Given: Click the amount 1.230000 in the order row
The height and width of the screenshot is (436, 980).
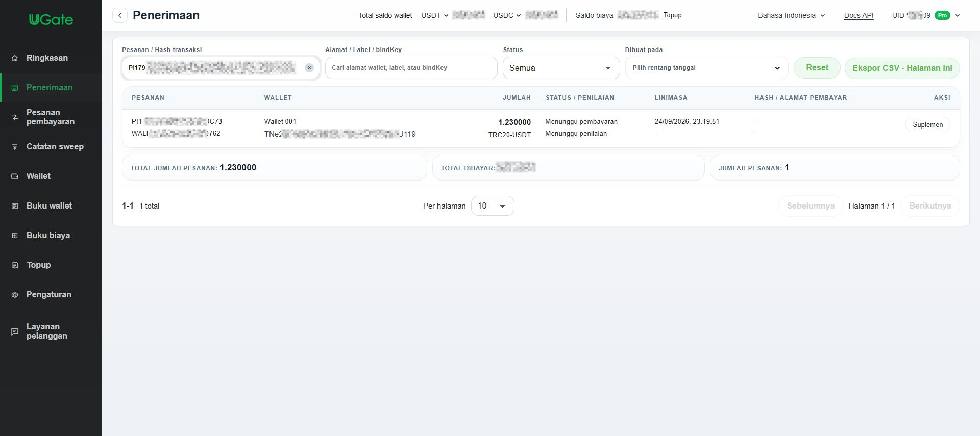Looking at the screenshot, I should point(514,122).
